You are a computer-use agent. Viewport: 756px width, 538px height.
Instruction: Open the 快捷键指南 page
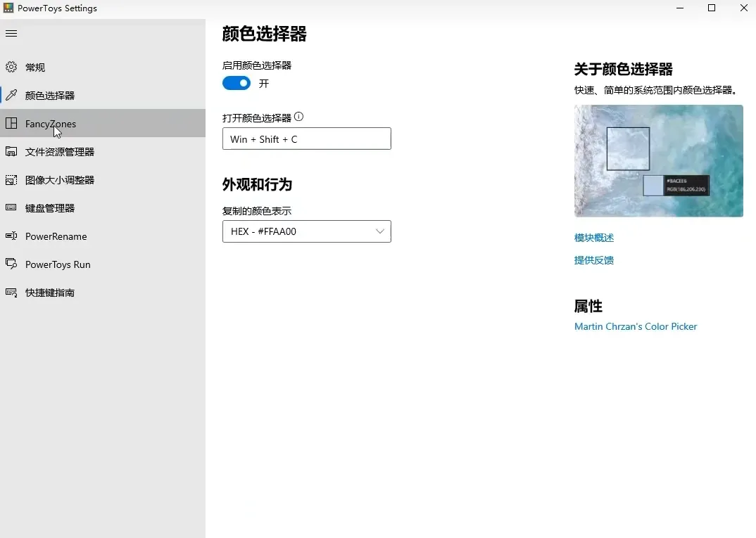103,293
